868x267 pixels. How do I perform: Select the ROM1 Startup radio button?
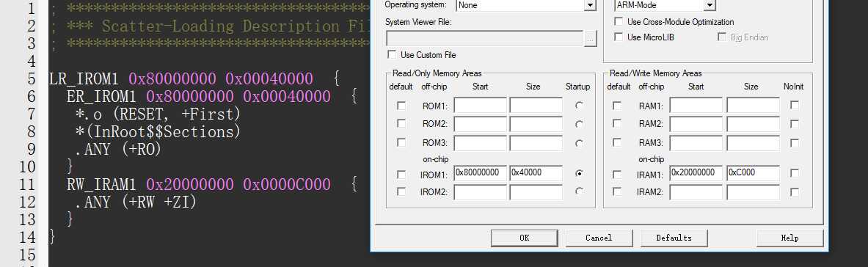579,105
